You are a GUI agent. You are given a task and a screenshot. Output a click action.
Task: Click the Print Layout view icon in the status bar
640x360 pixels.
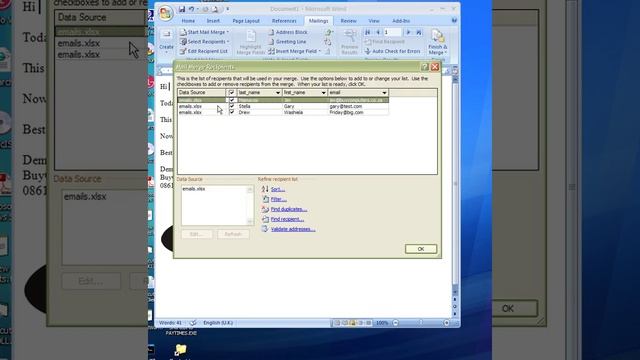(x=337, y=323)
